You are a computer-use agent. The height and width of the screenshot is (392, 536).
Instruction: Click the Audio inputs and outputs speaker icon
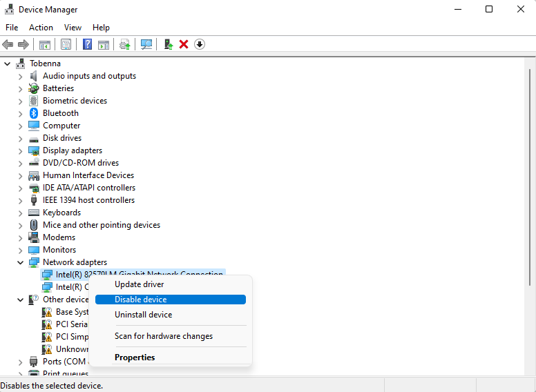point(33,76)
